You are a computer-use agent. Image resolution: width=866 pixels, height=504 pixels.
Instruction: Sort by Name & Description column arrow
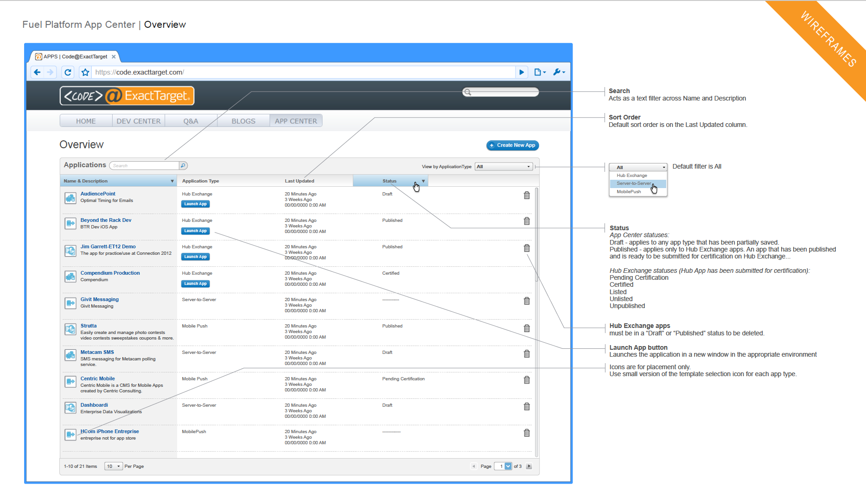(172, 181)
